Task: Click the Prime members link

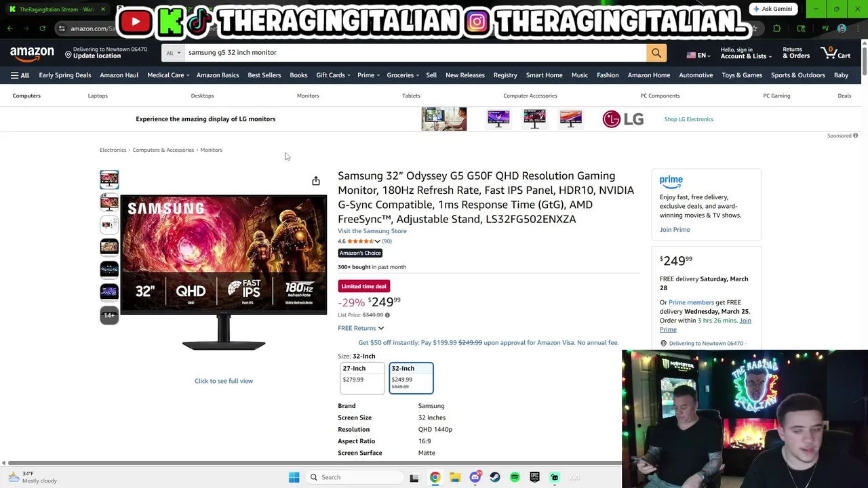Action: click(x=691, y=302)
